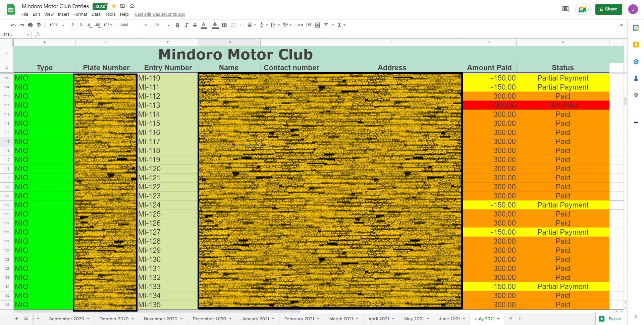Activate the paint format tool
The height and width of the screenshot is (325, 644).
coord(39,25)
